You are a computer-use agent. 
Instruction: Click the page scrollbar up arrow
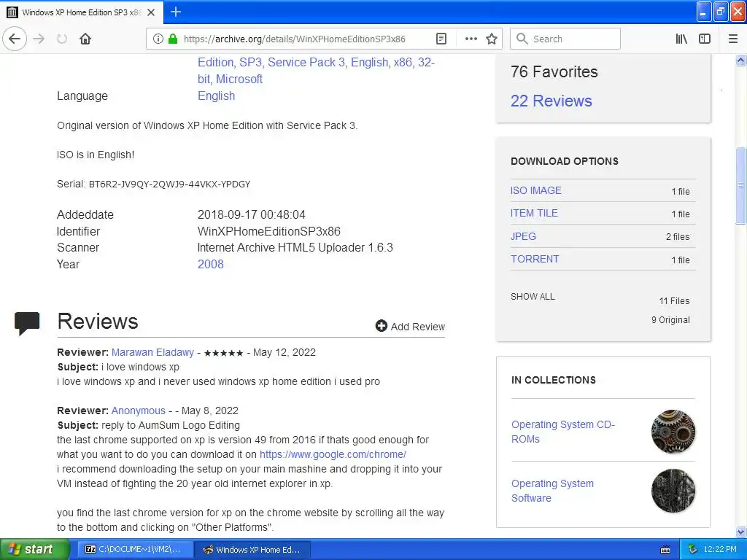(741, 60)
